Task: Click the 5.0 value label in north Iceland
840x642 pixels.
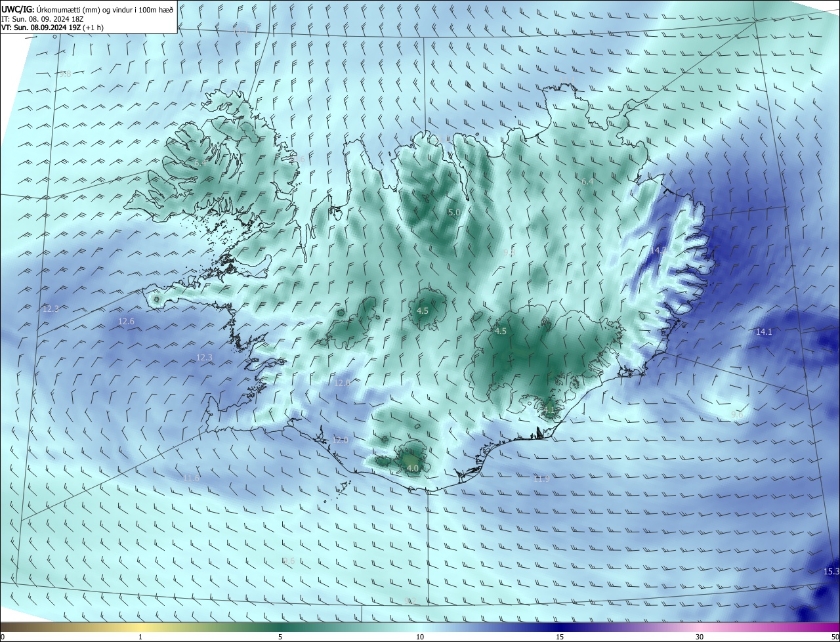Action: point(454,213)
